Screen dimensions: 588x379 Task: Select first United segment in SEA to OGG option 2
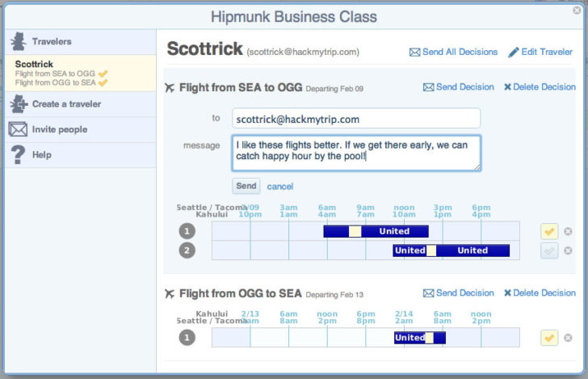(409, 251)
